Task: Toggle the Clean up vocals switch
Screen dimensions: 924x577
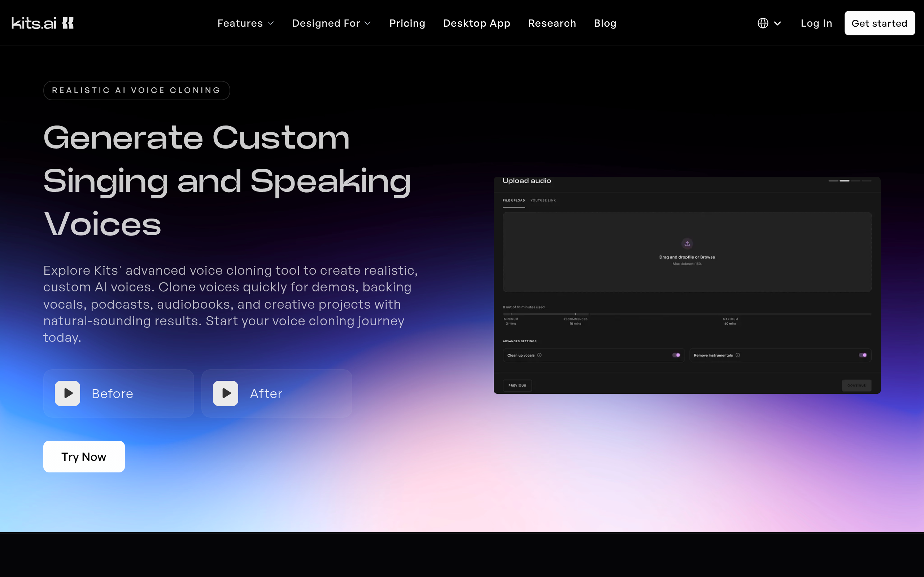Action: coord(676,355)
